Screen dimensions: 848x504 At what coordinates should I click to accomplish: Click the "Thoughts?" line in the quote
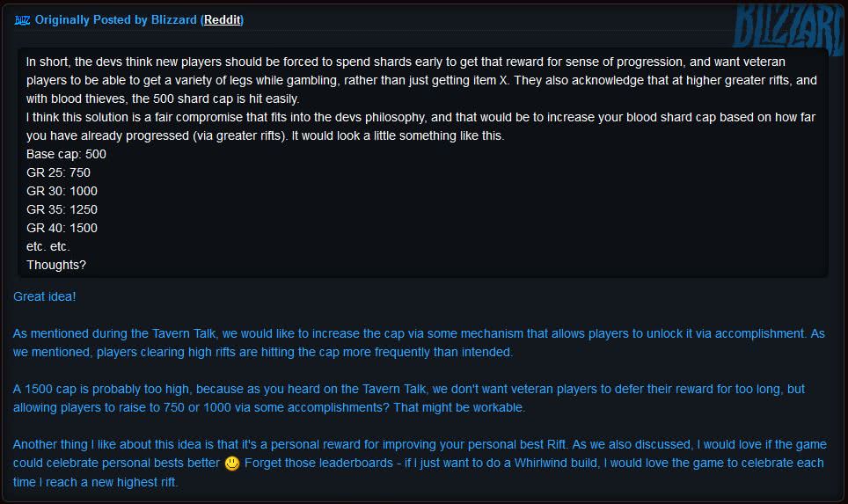56,265
